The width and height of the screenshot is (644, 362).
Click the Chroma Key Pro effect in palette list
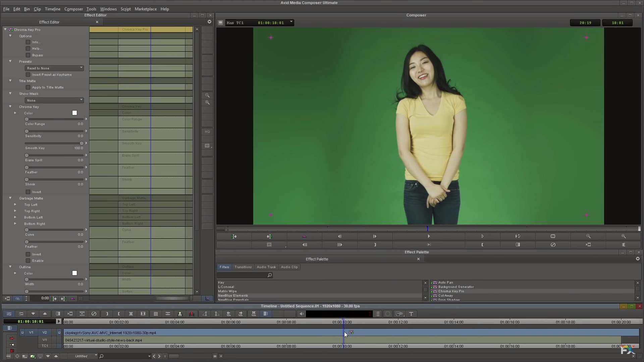coord(451,291)
